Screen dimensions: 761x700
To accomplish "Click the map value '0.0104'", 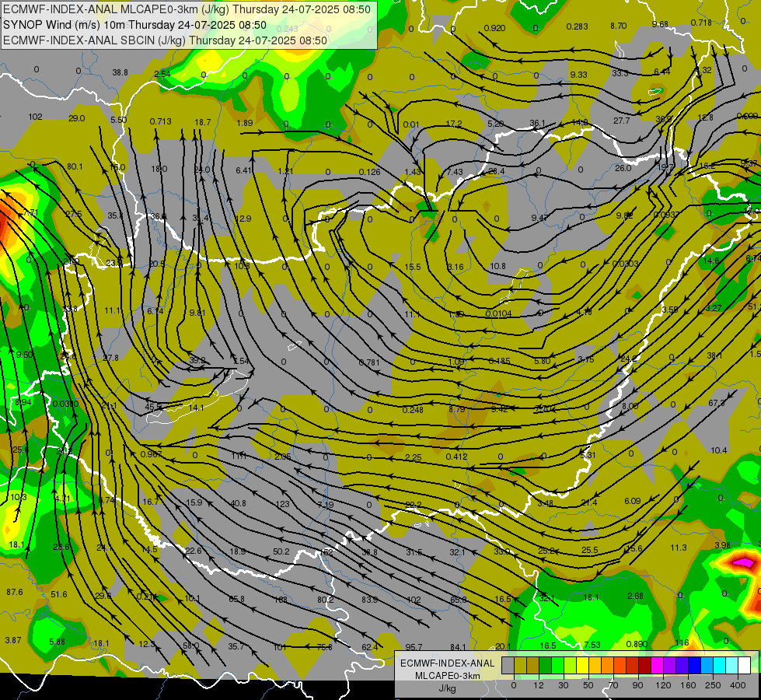I will (x=498, y=313).
